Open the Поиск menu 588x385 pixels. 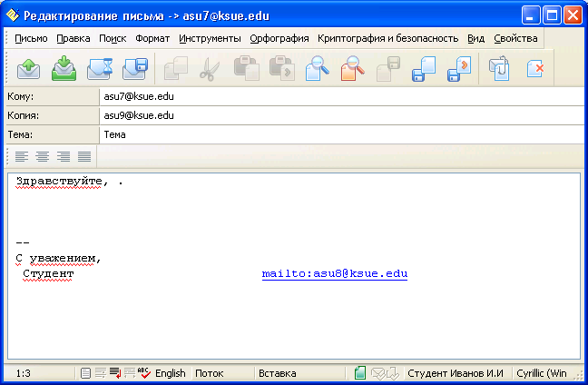point(113,38)
